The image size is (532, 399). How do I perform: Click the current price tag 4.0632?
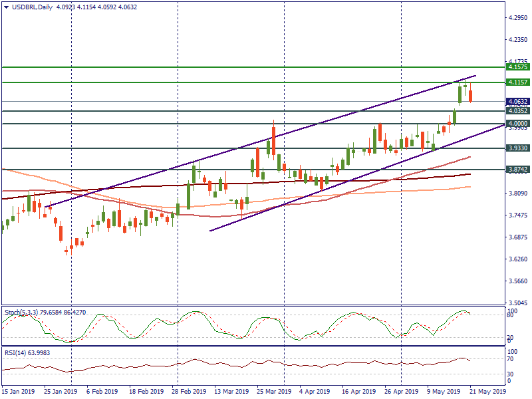517,102
